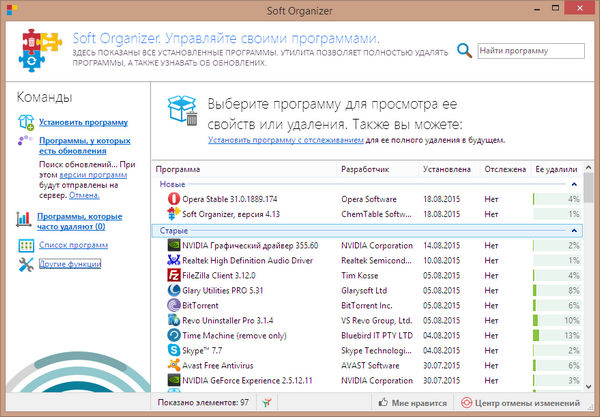
Task: Click the Time Machine program icon
Action: [x=174, y=335]
